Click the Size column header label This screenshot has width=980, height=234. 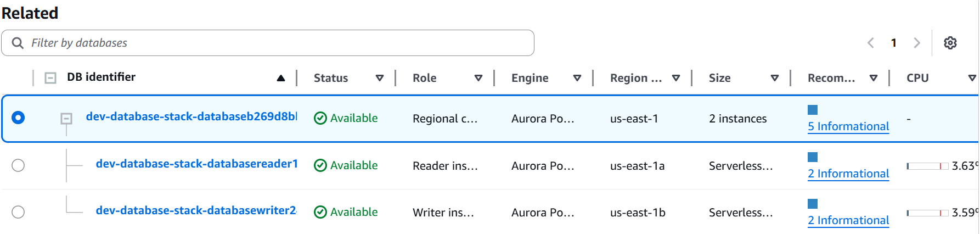pyautogui.click(x=720, y=78)
